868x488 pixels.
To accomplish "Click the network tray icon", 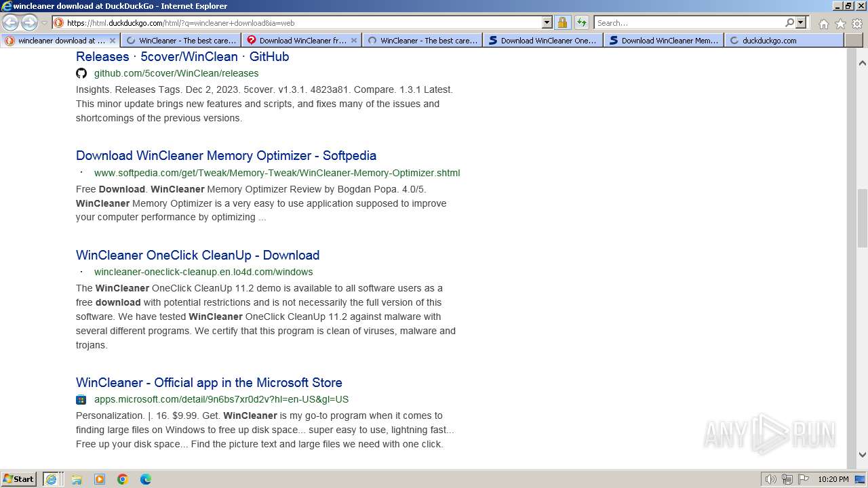I will pyautogui.click(x=787, y=479).
